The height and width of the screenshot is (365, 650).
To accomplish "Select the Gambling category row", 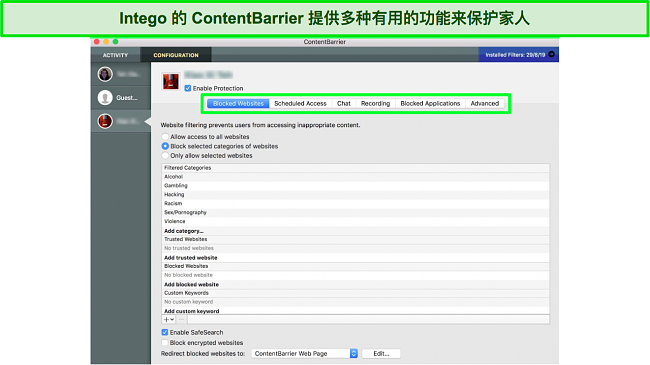I will point(356,185).
